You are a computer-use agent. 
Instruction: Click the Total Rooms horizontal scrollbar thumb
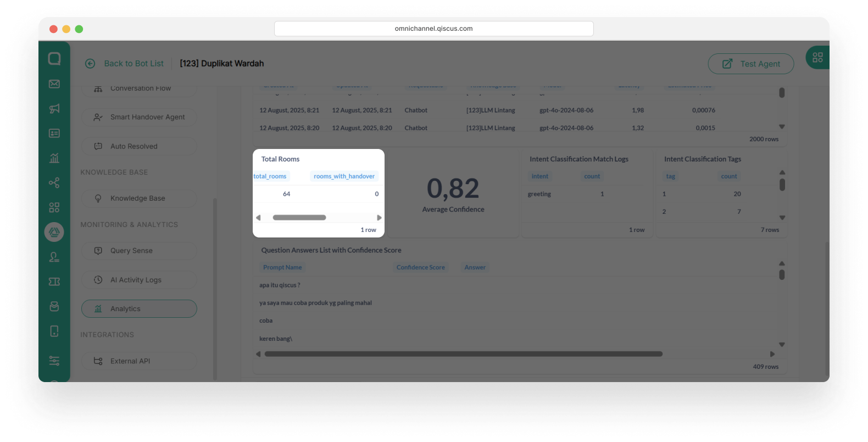(x=299, y=218)
